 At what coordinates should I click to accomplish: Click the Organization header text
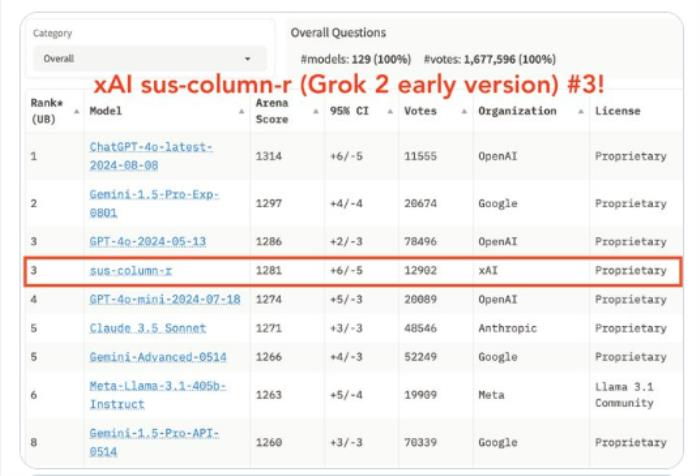click(x=517, y=111)
